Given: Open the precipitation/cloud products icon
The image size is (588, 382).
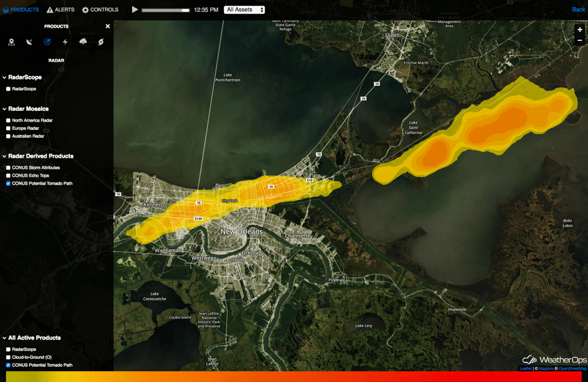Looking at the screenshot, I should coord(83,42).
